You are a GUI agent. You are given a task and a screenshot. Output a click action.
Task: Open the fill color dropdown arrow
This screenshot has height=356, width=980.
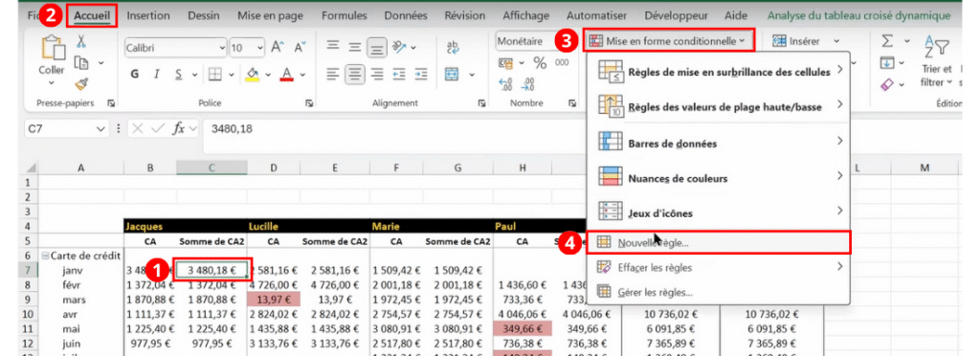268,75
